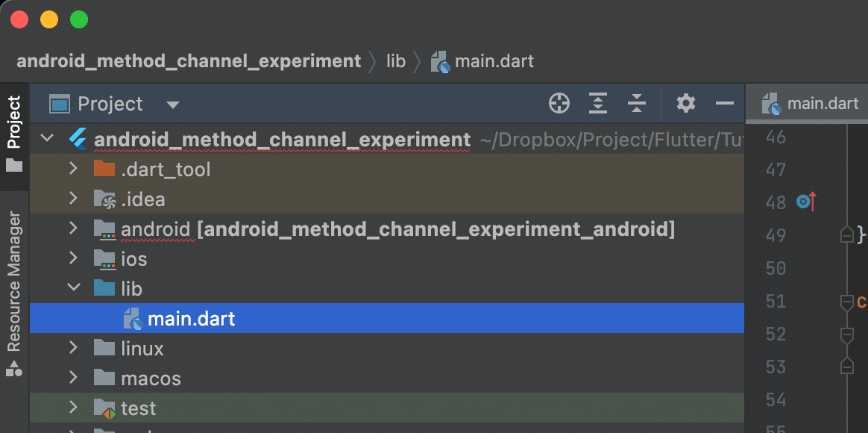Click the Select Opened File crosshair icon

(x=559, y=103)
